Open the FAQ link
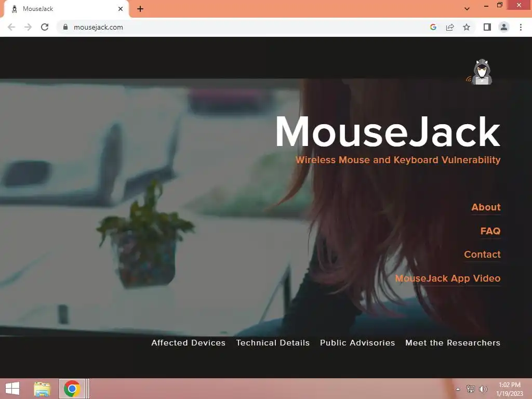The height and width of the screenshot is (399, 532). point(490,231)
